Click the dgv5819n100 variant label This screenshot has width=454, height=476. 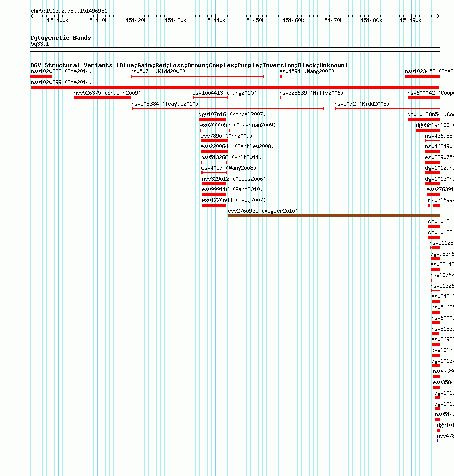pos(435,125)
